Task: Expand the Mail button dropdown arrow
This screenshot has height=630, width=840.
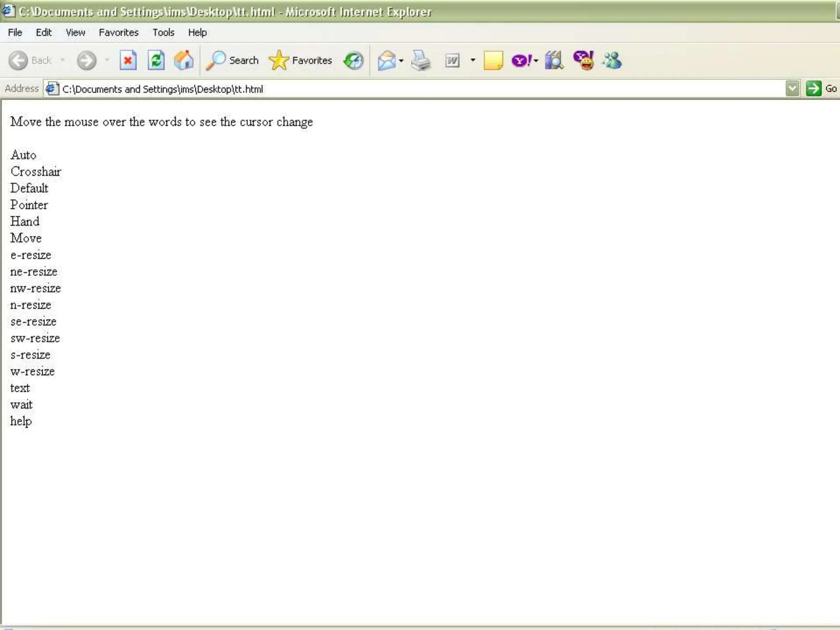Action: click(401, 61)
